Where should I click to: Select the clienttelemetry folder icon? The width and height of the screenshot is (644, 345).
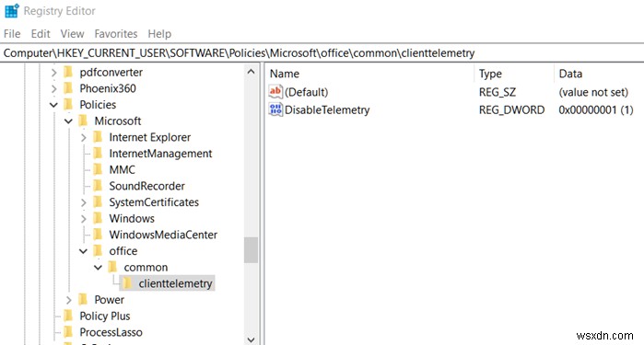click(128, 283)
